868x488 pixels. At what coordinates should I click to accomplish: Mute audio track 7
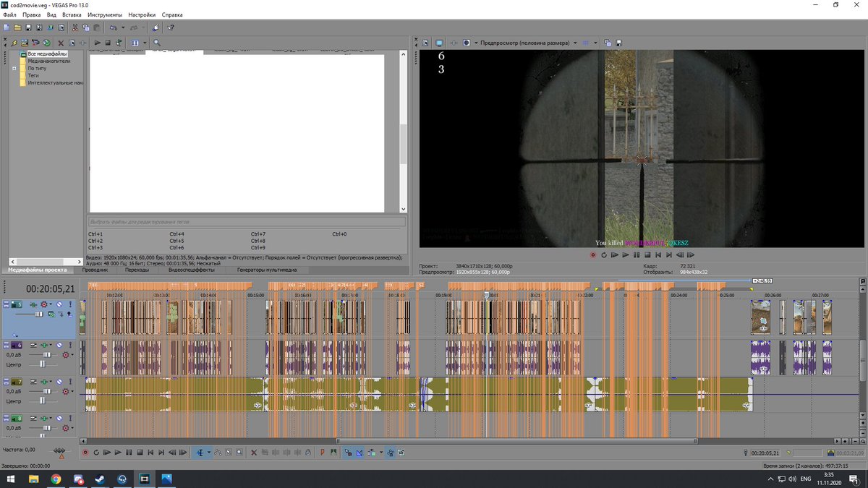[x=59, y=382]
